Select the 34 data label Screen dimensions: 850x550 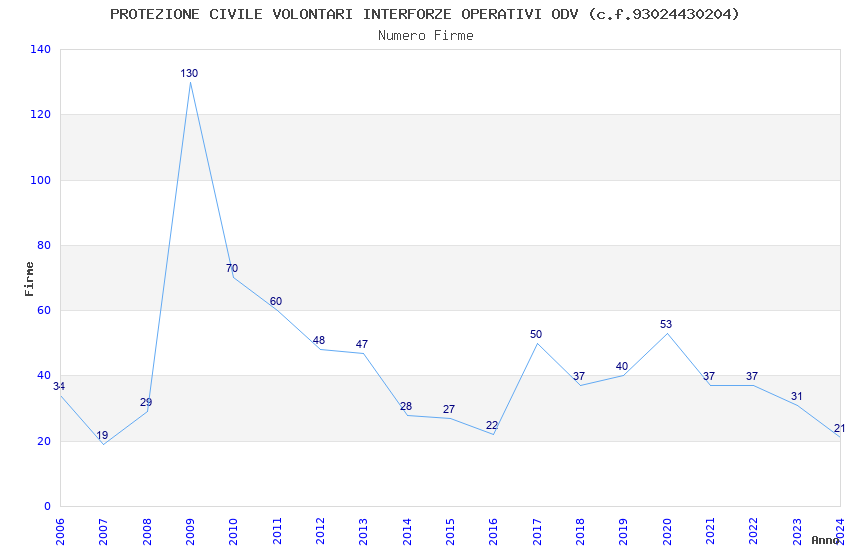[59, 386]
